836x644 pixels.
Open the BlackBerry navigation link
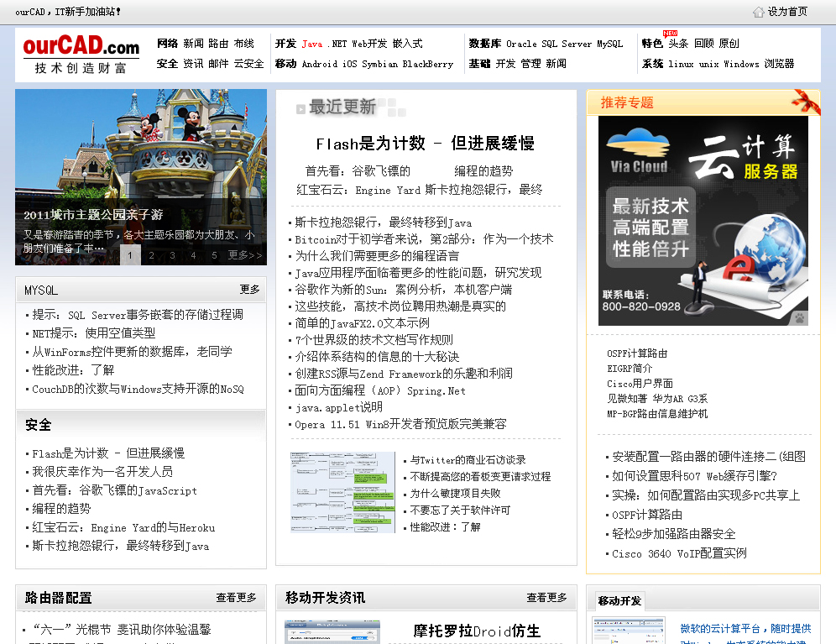click(x=427, y=64)
